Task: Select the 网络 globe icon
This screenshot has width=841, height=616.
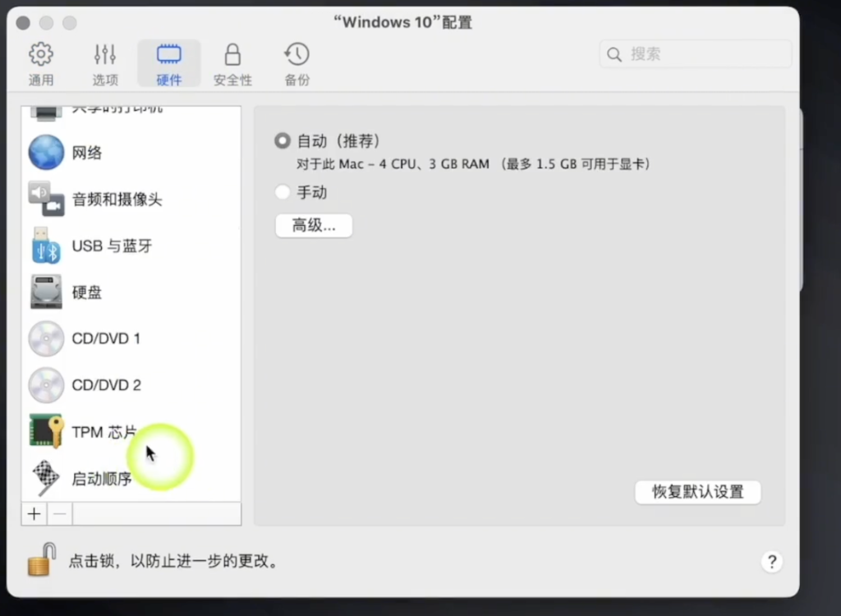Action: point(46,153)
